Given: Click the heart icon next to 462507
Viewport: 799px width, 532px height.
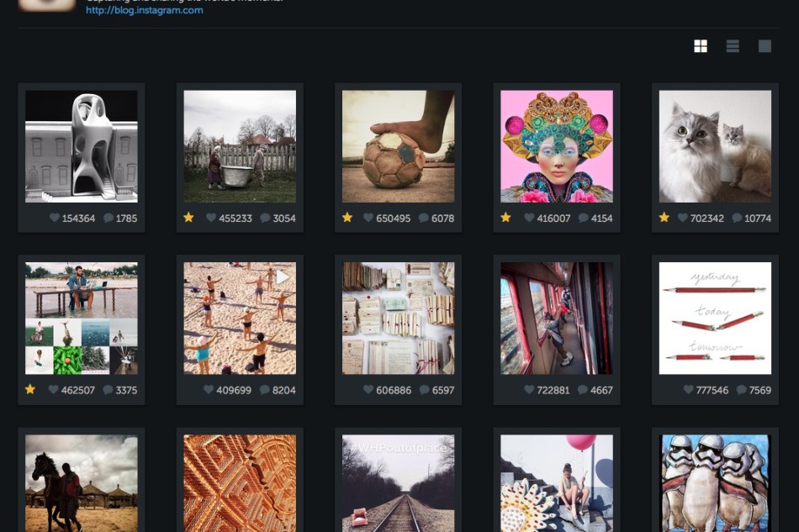Looking at the screenshot, I should (54, 389).
